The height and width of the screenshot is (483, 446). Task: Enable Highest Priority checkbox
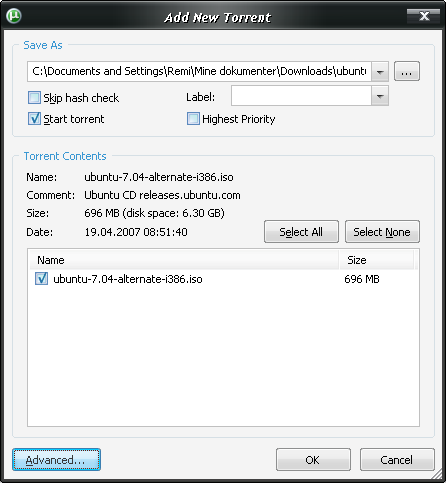click(193, 119)
